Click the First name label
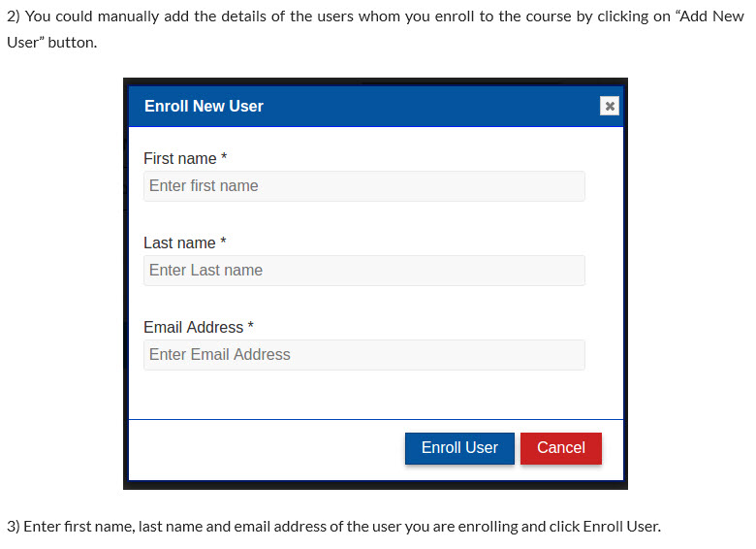The width and height of the screenshot is (756, 549). (180, 158)
